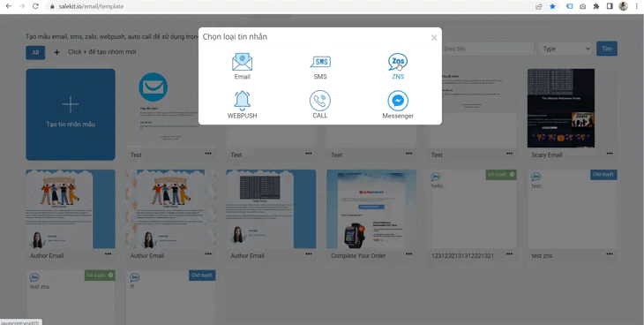Click the Tạo tin nhắn mẫu tile
This screenshot has height=325, width=644.
(71, 114)
